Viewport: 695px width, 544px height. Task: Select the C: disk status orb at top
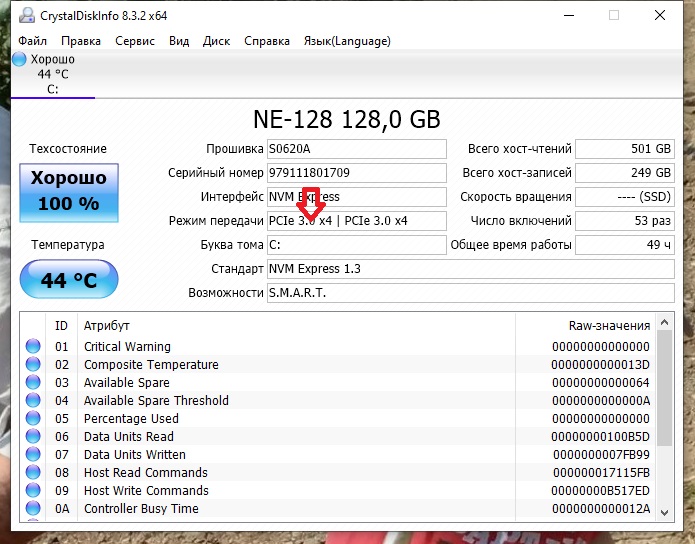(20, 60)
